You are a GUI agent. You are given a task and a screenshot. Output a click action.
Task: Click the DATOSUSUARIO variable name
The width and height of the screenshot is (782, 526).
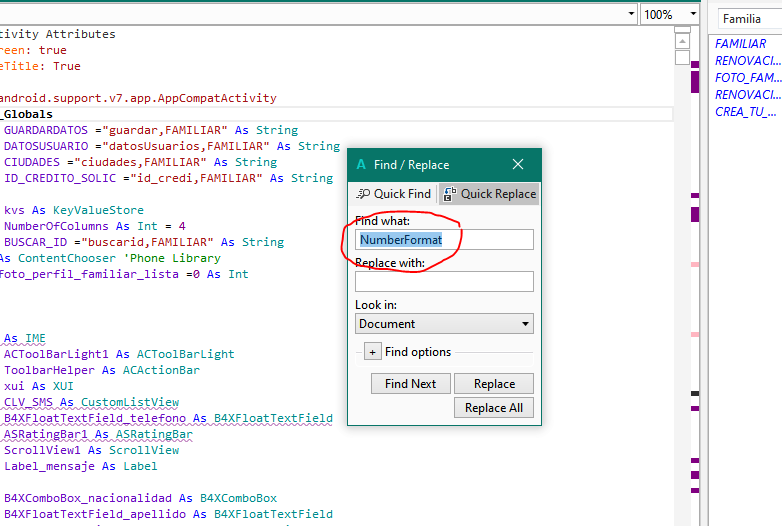point(46,146)
